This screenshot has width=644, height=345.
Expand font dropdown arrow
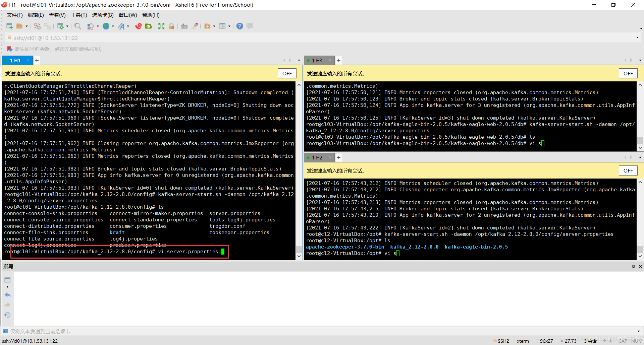(x=128, y=26)
